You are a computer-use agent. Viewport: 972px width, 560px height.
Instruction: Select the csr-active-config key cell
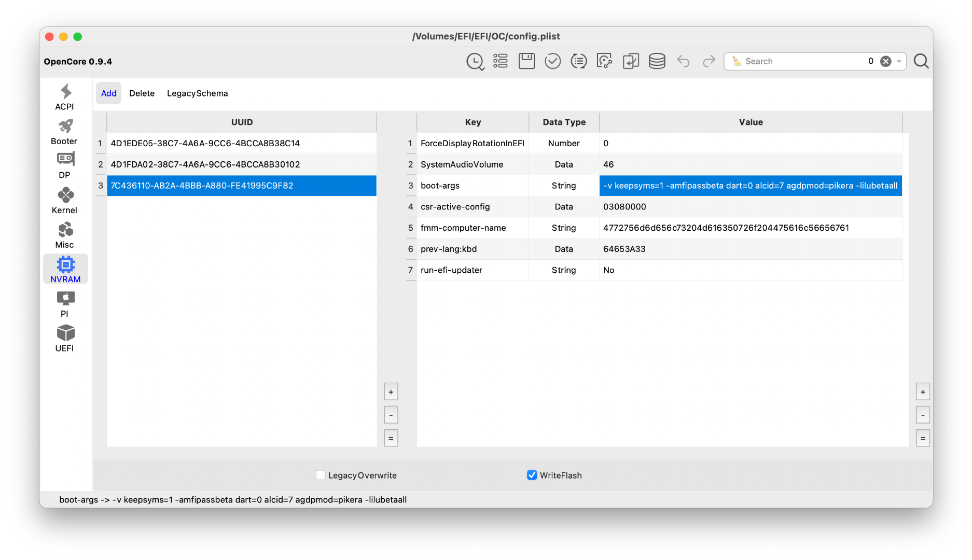tap(473, 207)
